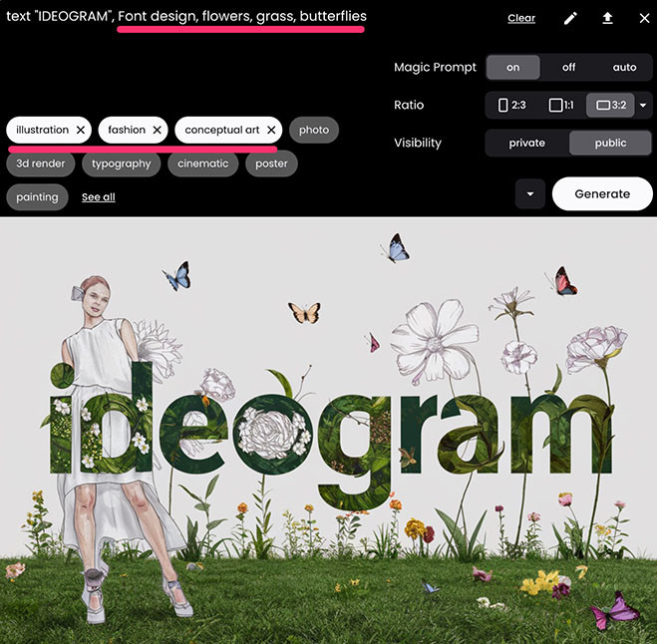Screen dimensions: 657x644
Task: Remove the illustration tag via its X
Action: (x=81, y=130)
